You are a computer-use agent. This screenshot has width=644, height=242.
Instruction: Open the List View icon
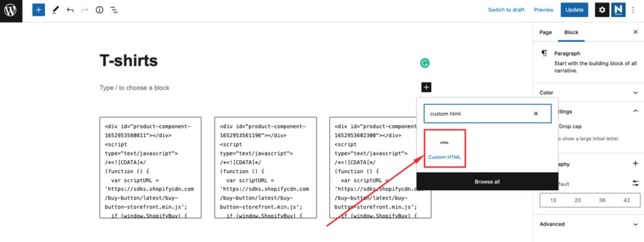coord(114,10)
